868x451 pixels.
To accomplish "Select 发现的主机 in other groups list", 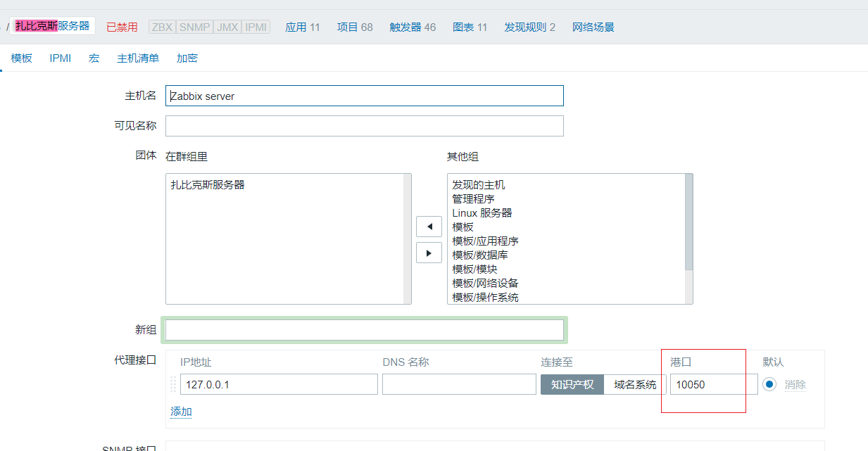I will 479,185.
